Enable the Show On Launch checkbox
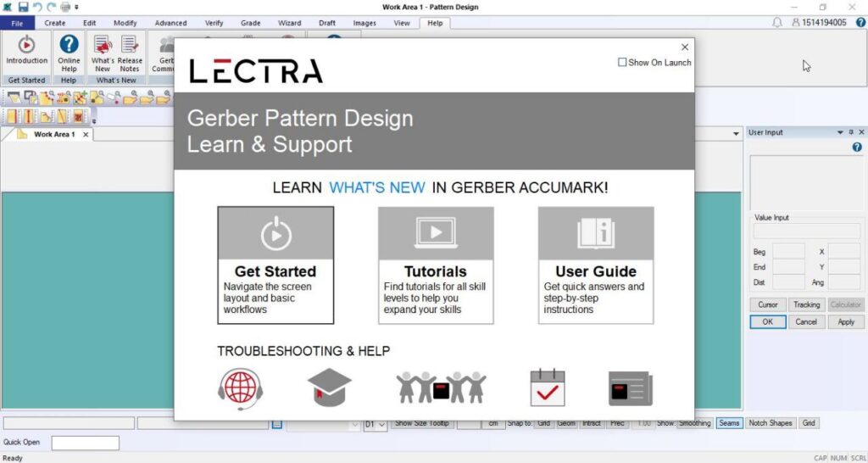The width and height of the screenshot is (868, 463). pyautogui.click(x=623, y=63)
